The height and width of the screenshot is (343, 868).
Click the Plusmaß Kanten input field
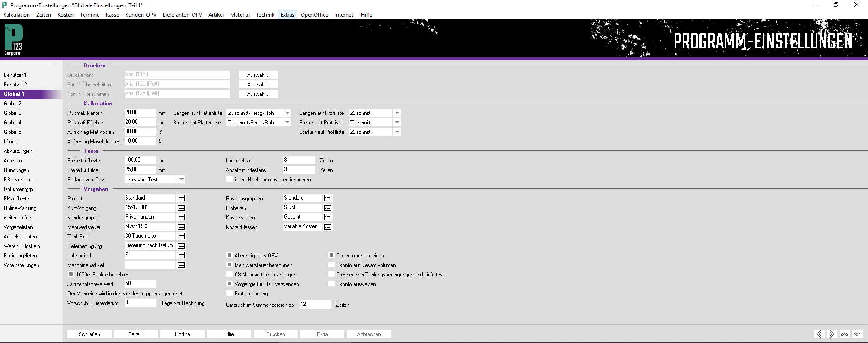[x=140, y=112]
